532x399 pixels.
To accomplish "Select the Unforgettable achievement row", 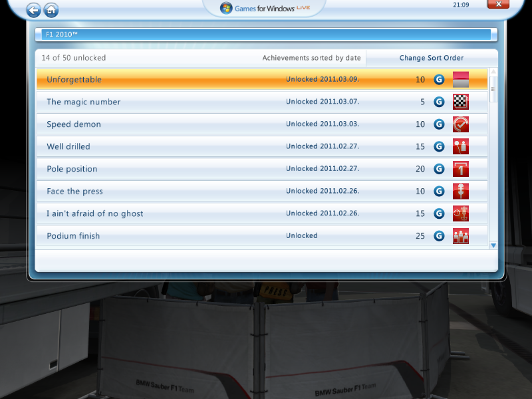I will coord(262,79).
